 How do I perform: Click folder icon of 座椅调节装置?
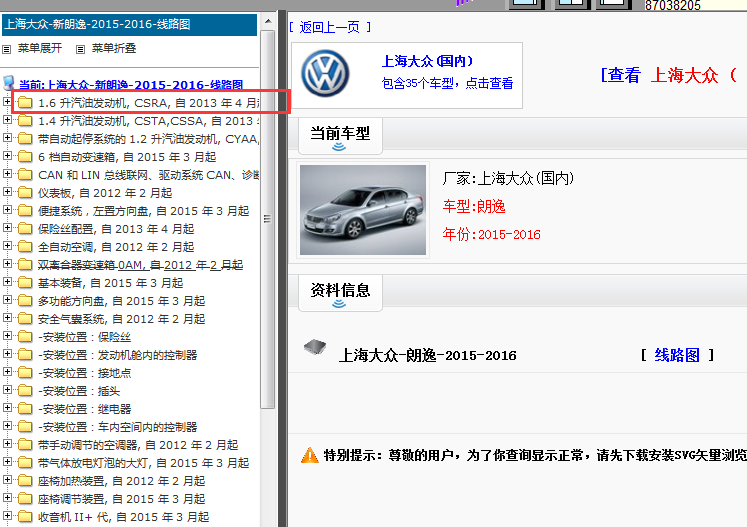click(x=25, y=499)
